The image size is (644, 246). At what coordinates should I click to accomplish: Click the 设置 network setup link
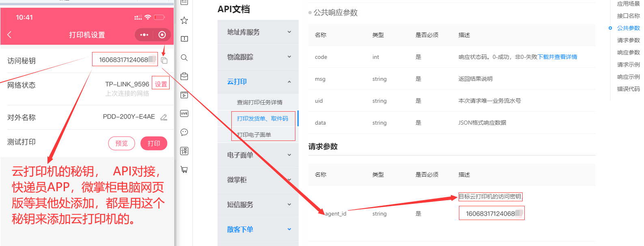[161, 84]
